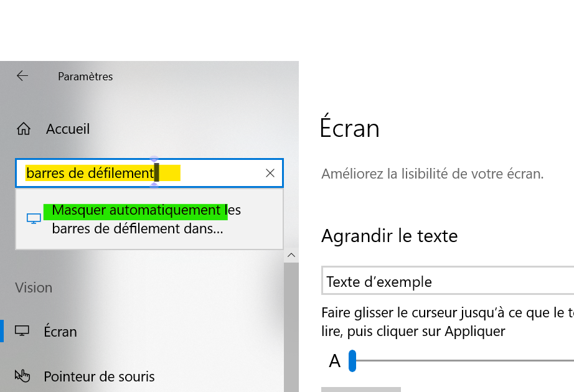The image size is (574, 392).
Task: Click the back arrow in Paramètres
Action: pos(22,76)
